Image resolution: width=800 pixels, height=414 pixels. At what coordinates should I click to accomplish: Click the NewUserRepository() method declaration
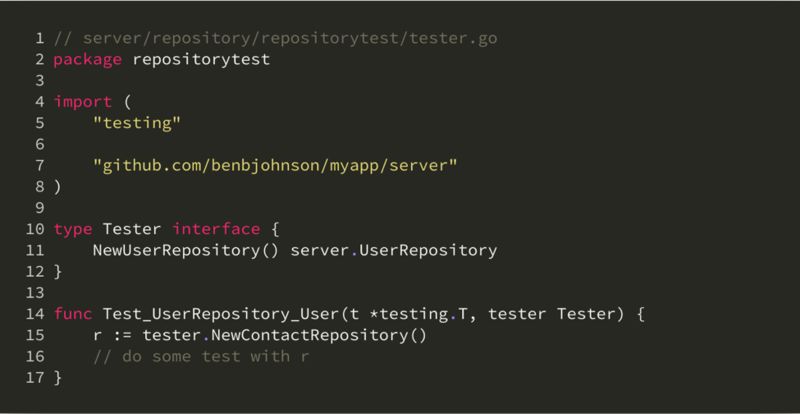tap(186, 251)
